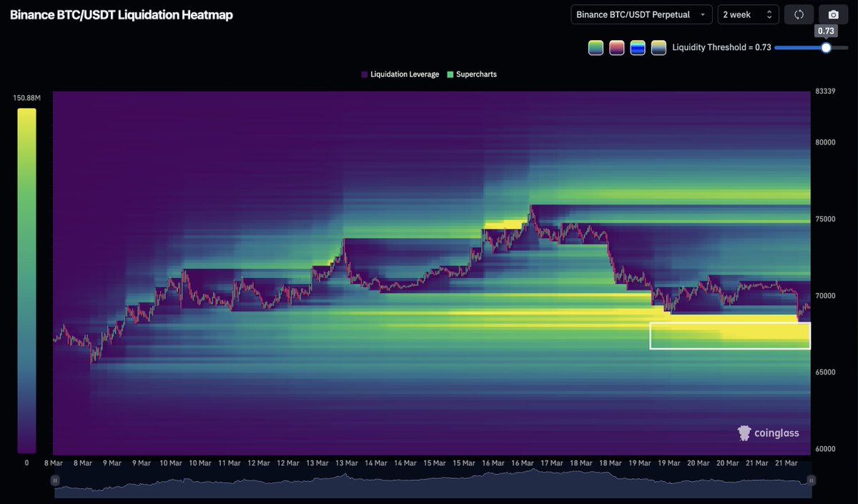Select the blue heatmap color scheme
858x504 pixels.
click(637, 47)
